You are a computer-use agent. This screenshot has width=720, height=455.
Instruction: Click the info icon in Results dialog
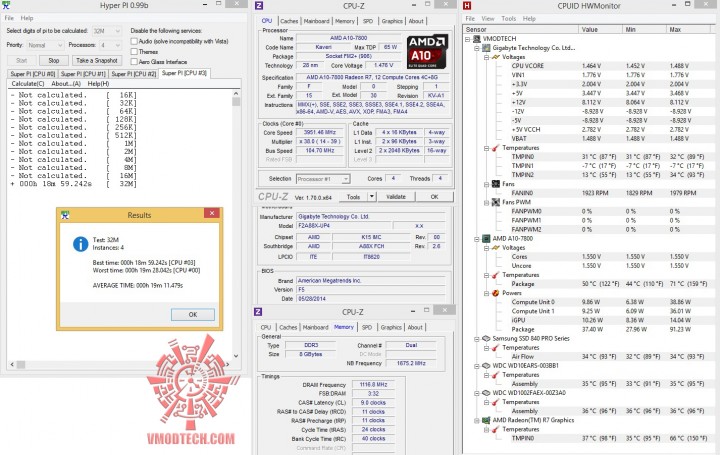80,244
